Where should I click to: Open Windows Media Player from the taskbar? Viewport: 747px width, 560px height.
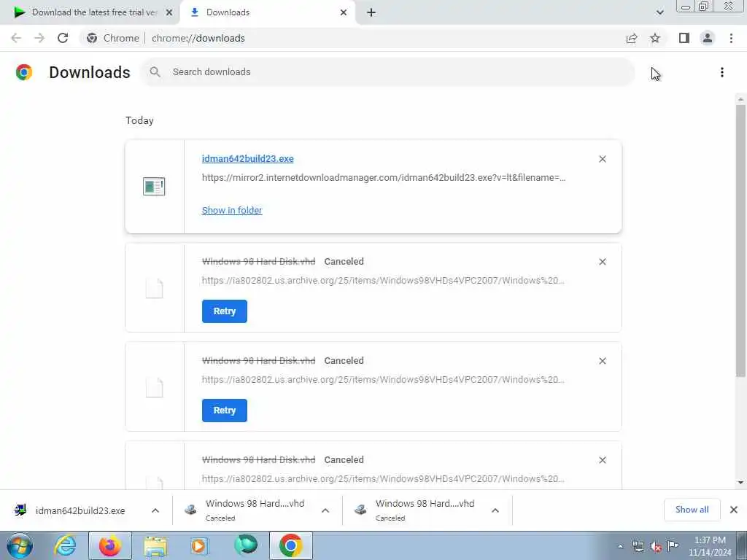[x=200, y=545]
